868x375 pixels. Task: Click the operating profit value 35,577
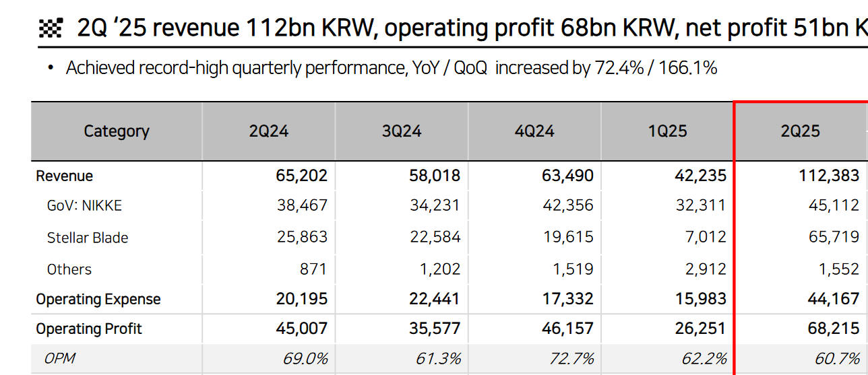coord(435,329)
